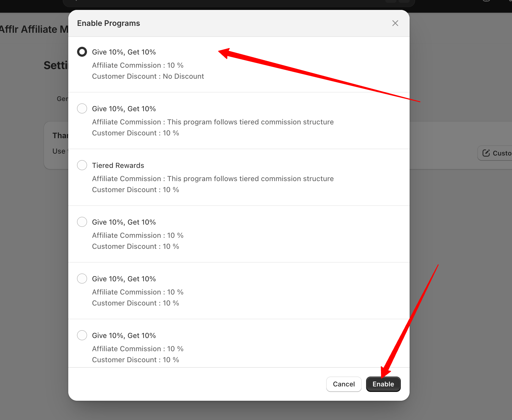The height and width of the screenshot is (420, 512).
Task: Click the Tiered Rewards program title
Action: (x=118, y=165)
